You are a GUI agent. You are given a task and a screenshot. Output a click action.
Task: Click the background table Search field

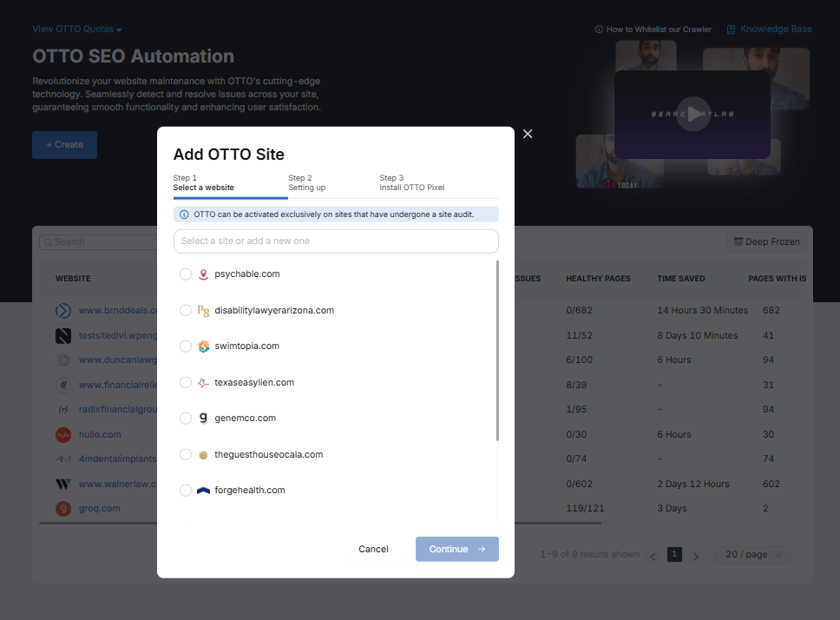click(98, 241)
